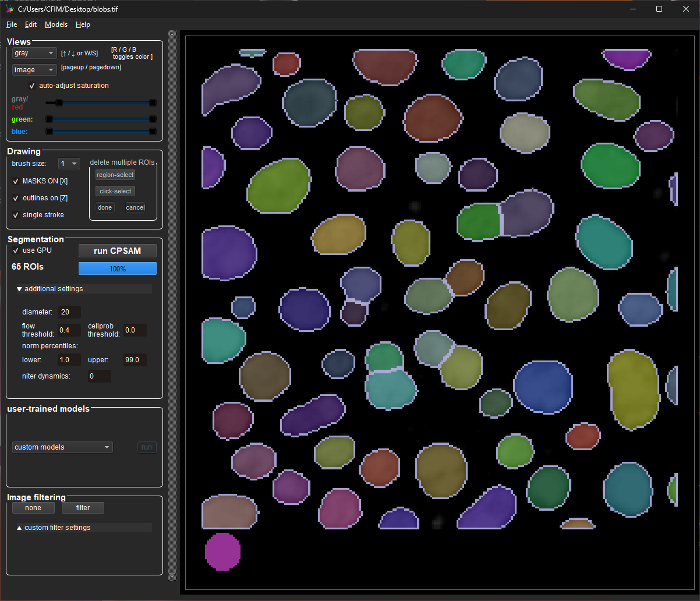The height and width of the screenshot is (601, 700).
Task: Open the custom models dropdown
Action: [62, 447]
